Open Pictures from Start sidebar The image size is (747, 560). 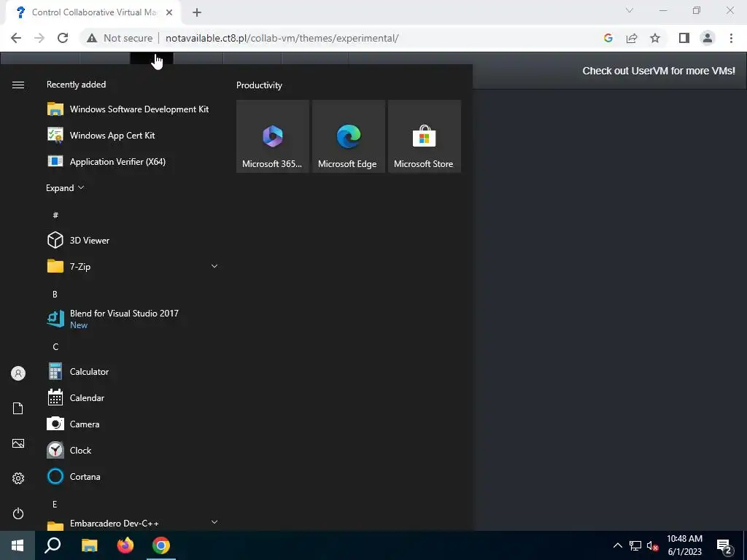(x=18, y=443)
